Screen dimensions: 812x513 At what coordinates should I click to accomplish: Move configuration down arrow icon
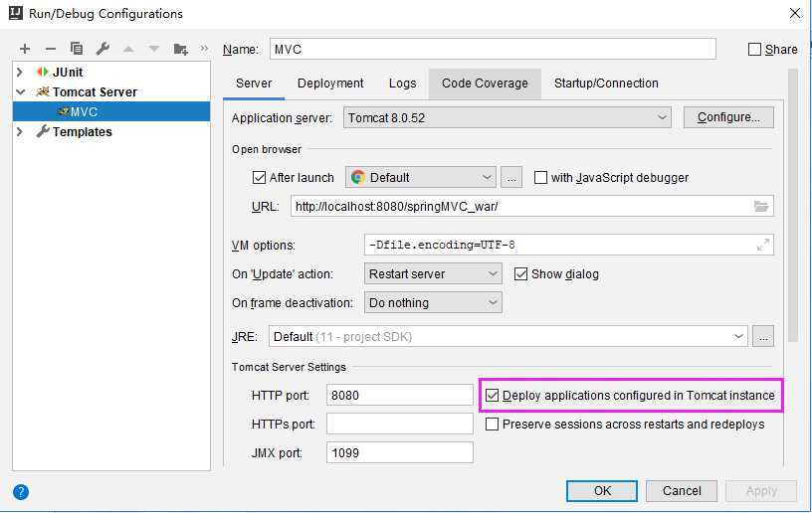point(154,49)
